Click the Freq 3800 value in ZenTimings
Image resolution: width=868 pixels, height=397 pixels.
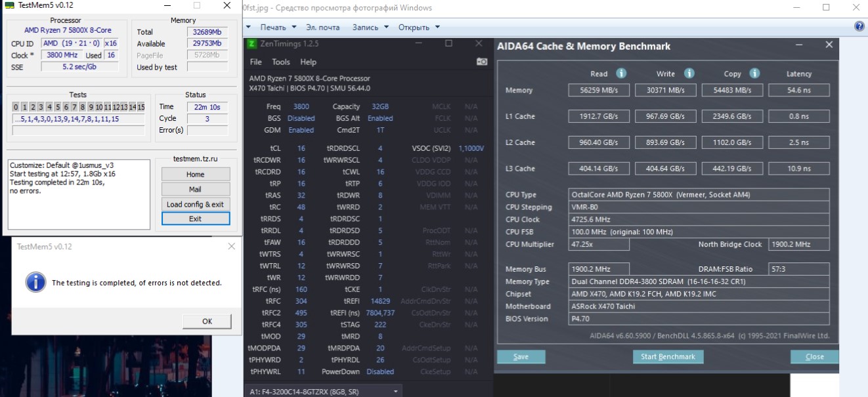pos(301,107)
